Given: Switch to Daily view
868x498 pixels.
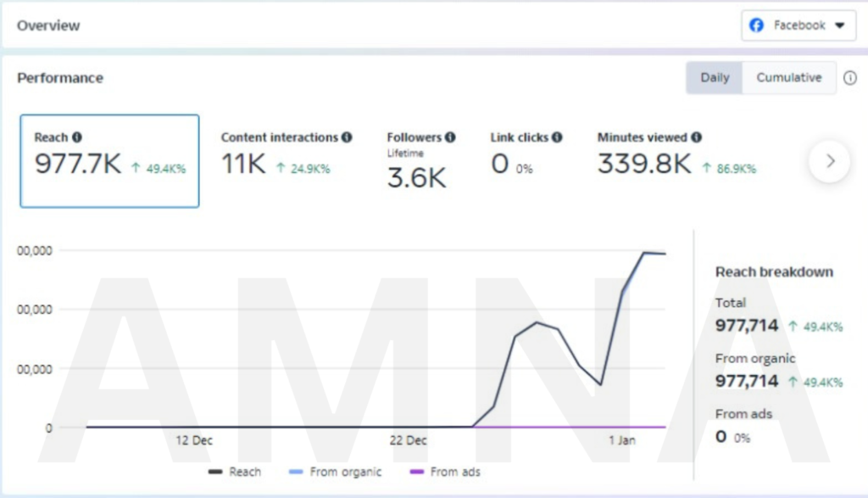Looking at the screenshot, I should (715, 78).
